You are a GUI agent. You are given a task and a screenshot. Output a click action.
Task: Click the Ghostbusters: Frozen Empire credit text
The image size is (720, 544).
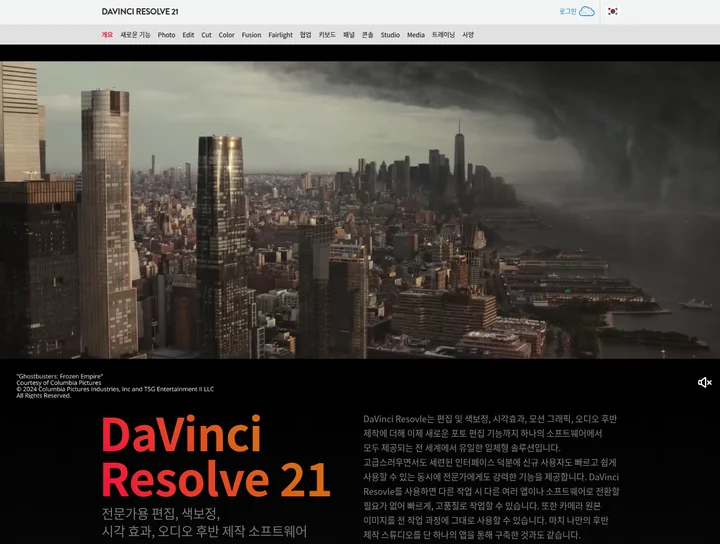(60, 376)
